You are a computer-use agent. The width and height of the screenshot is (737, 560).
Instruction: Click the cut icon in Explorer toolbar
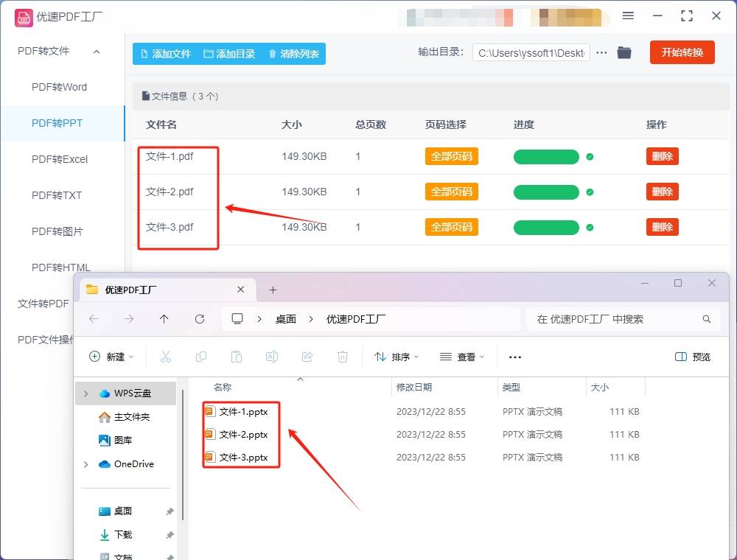[166, 357]
